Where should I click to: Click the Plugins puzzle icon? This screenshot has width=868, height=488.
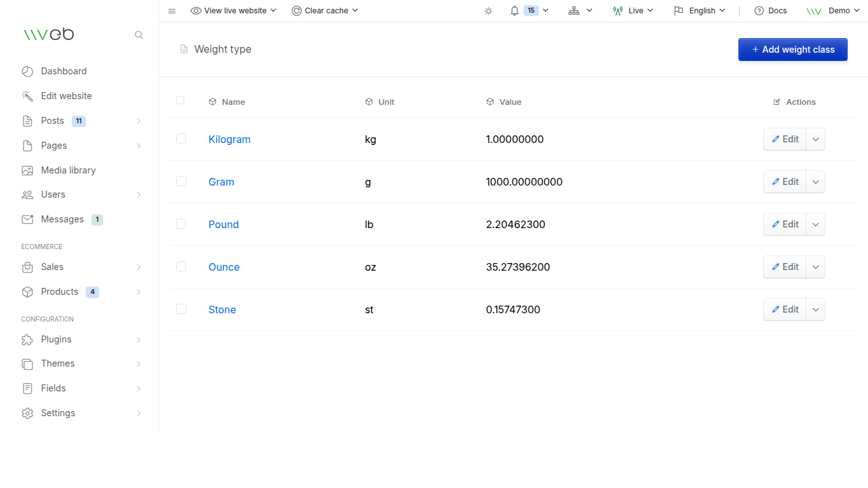click(x=27, y=339)
